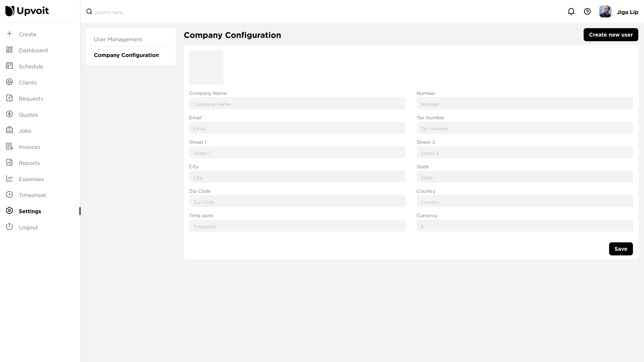
Task: Click the Reports bar-chart icon
Action: 9,162
